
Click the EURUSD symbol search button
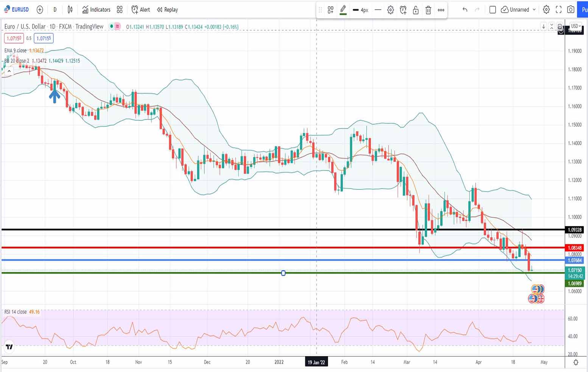click(16, 9)
